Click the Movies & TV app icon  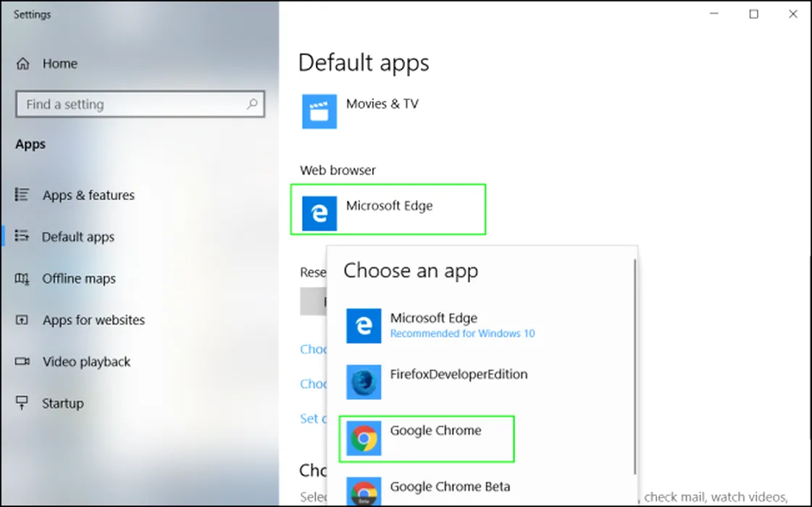point(319,112)
